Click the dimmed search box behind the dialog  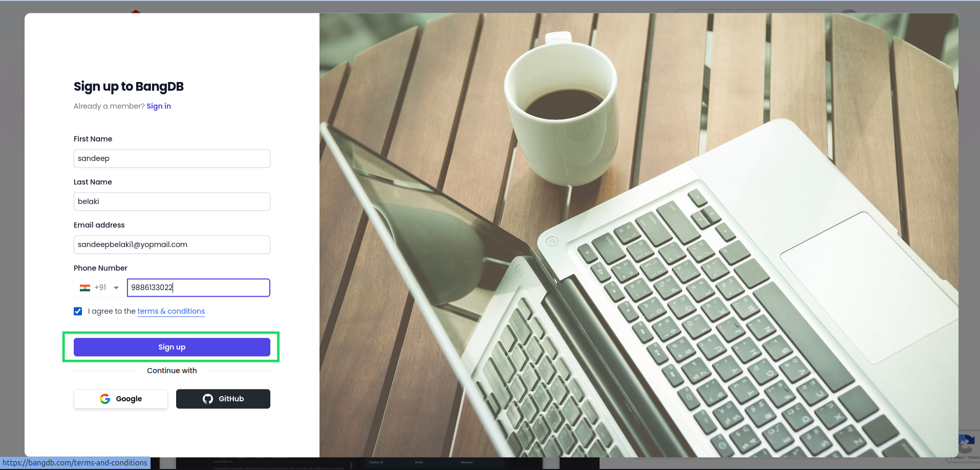point(753,11)
